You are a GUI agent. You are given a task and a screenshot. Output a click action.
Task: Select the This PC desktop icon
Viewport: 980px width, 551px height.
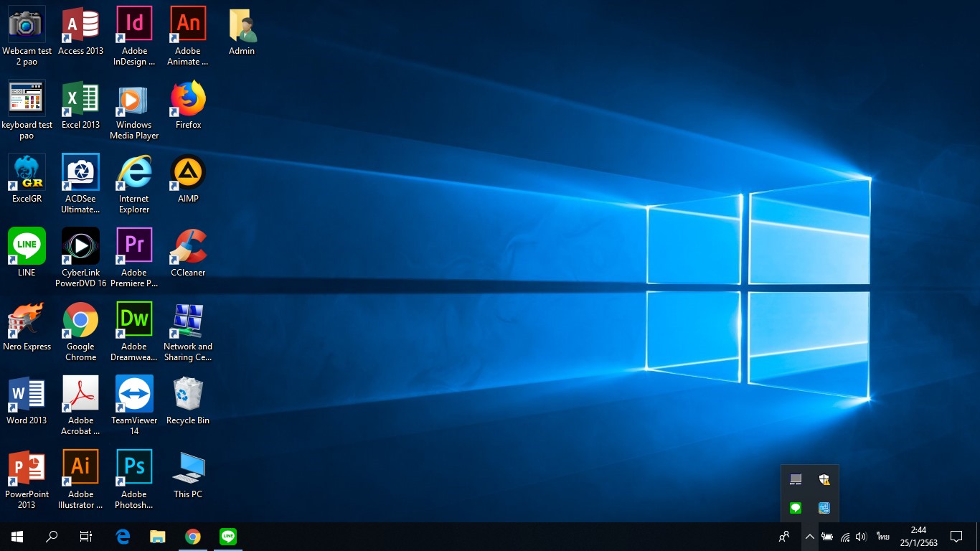(x=188, y=475)
